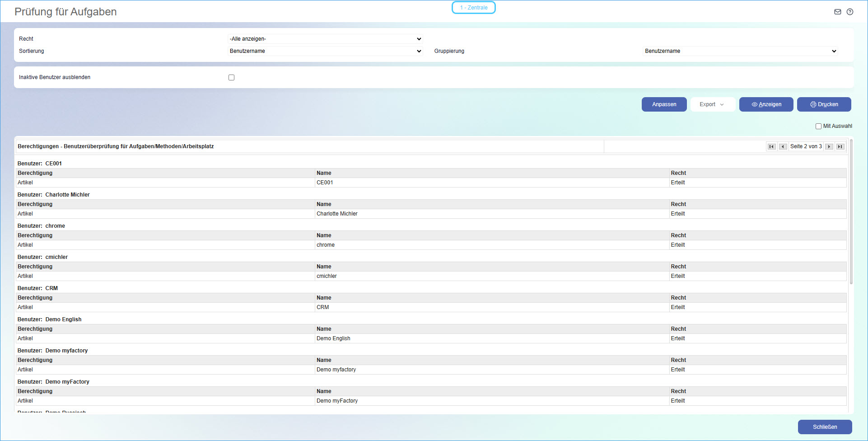Open the Gruppierung dropdown
The width and height of the screenshot is (868, 441).
coord(740,51)
